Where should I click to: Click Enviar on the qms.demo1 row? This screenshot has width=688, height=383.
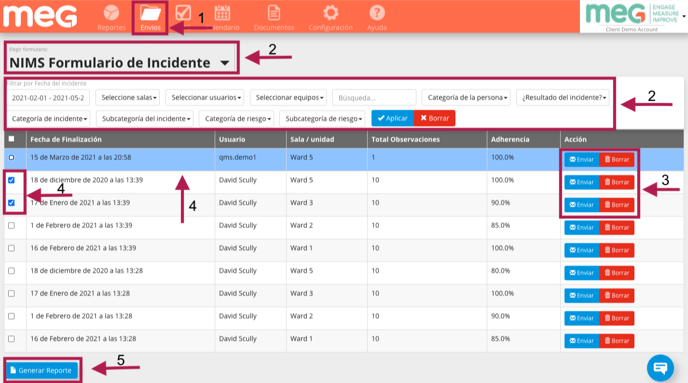[x=582, y=159]
